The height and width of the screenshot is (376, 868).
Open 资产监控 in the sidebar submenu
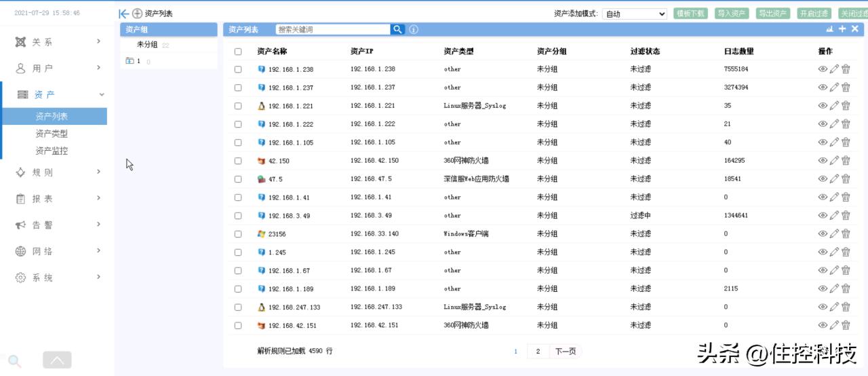[x=52, y=151]
